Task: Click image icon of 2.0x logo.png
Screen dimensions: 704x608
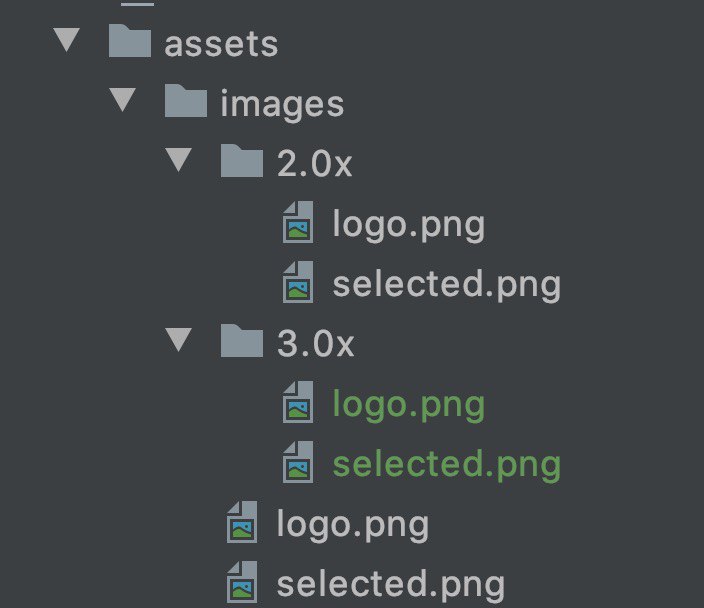Action: (x=298, y=222)
